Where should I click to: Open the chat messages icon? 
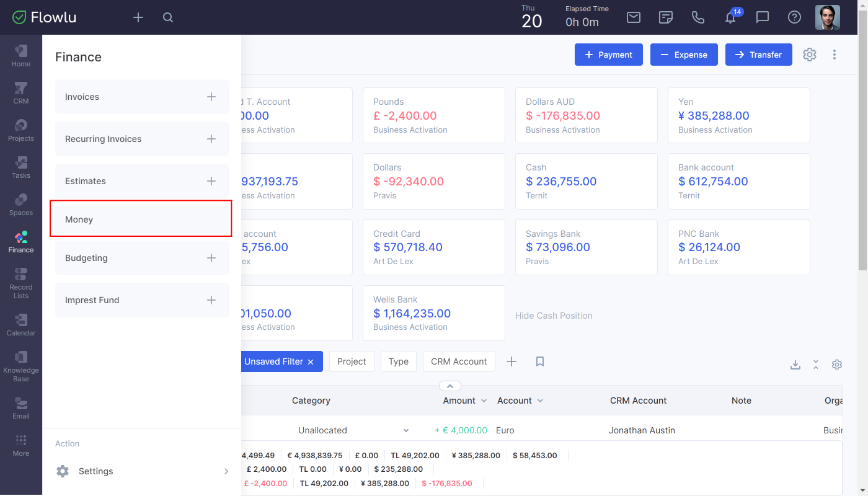763,17
